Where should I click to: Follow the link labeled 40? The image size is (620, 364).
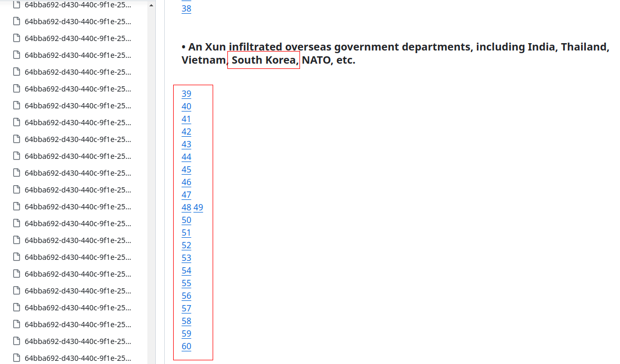(186, 106)
